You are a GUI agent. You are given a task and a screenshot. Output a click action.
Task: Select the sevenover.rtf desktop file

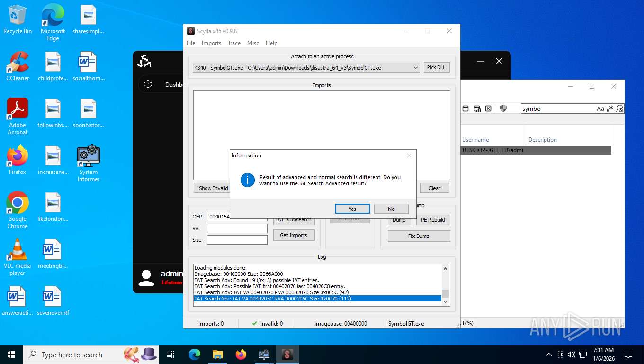point(53,301)
